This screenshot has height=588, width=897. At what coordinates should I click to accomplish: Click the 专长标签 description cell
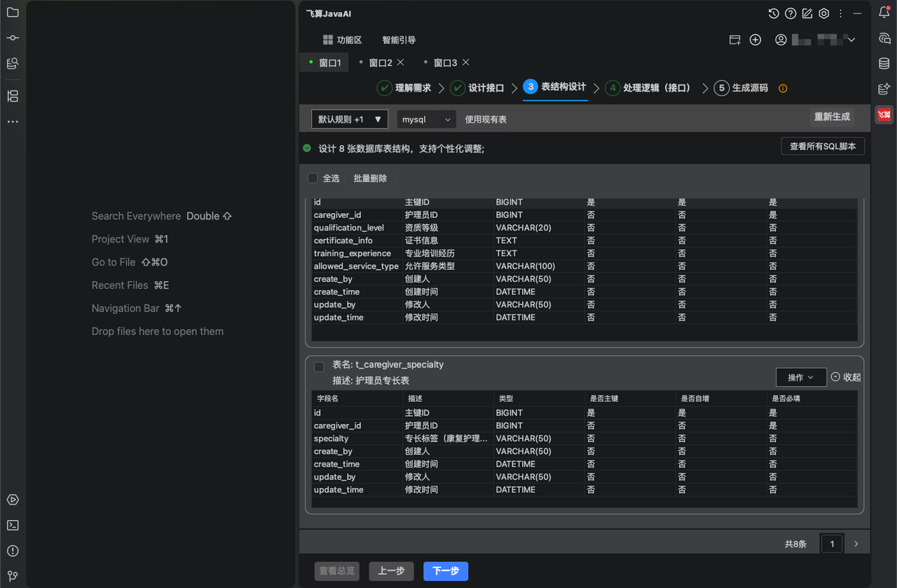point(447,439)
